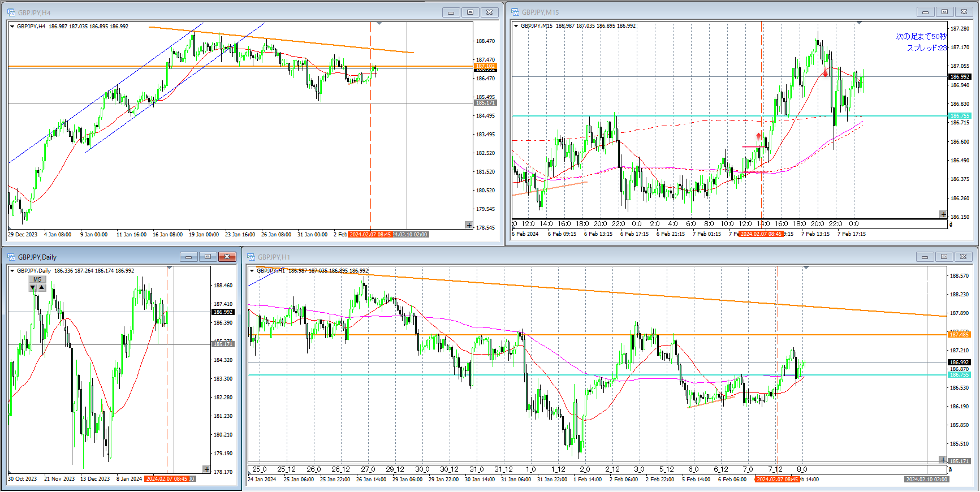The width and height of the screenshot is (980, 492).
Task: Click the 2024.02.07 08:45 date label in H1
Action: [778, 479]
